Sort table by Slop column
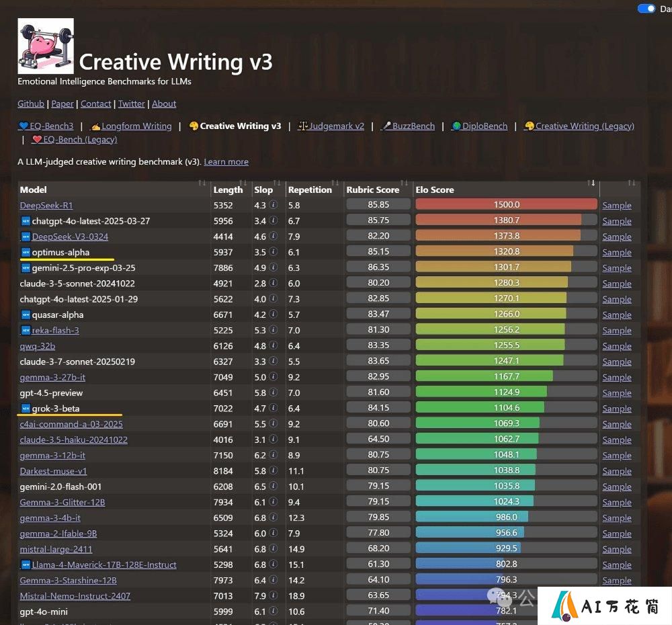Image resolution: width=672 pixels, height=625 pixels. click(x=277, y=183)
